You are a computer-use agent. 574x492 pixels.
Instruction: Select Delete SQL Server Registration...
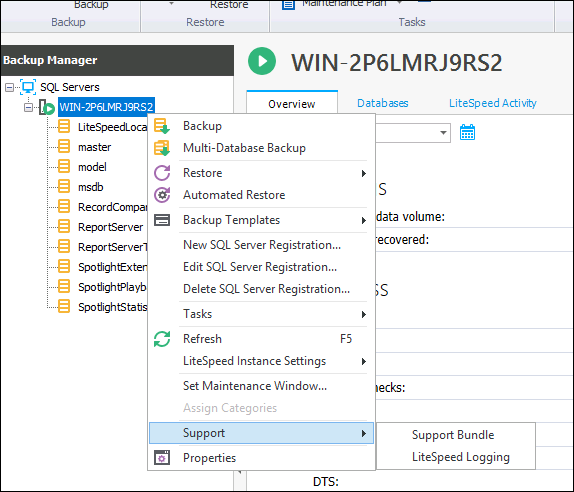point(261,289)
